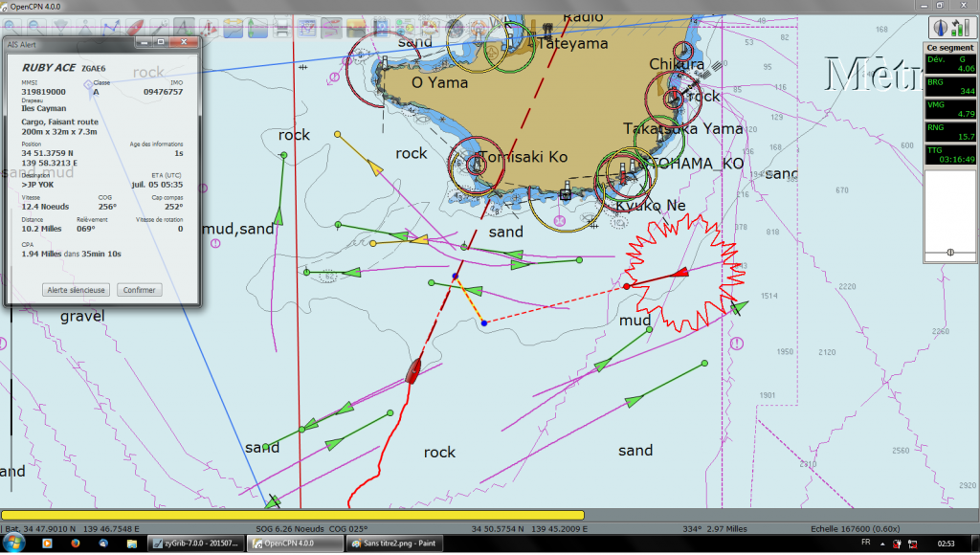This screenshot has width=980, height=555.
Task: Click the system clock showing 02:53
Action: (x=947, y=544)
